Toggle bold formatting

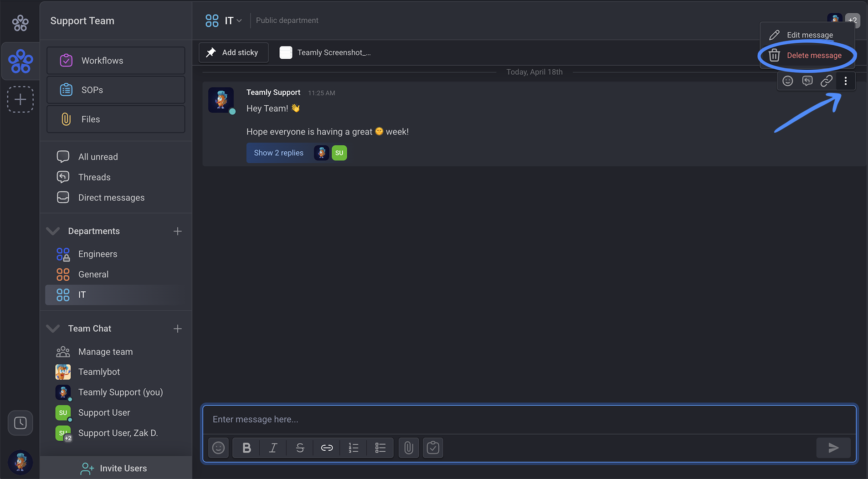click(x=247, y=448)
